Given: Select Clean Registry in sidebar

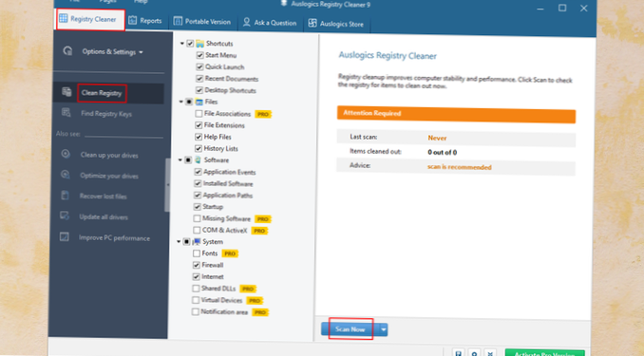Looking at the screenshot, I should tap(102, 93).
